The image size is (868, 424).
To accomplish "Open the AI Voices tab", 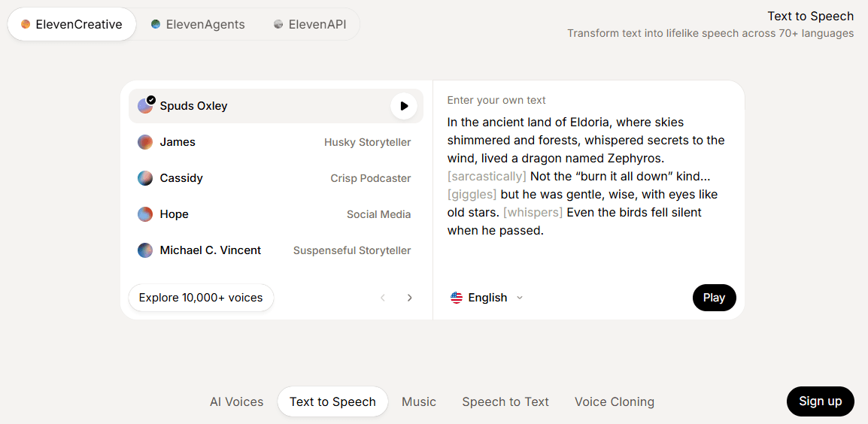I will [236, 402].
